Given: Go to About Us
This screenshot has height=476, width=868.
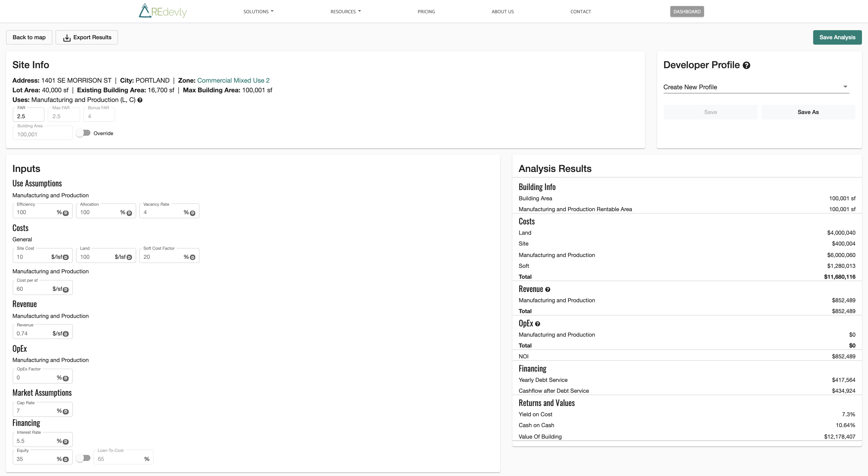Looking at the screenshot, I should coord(502,11).
